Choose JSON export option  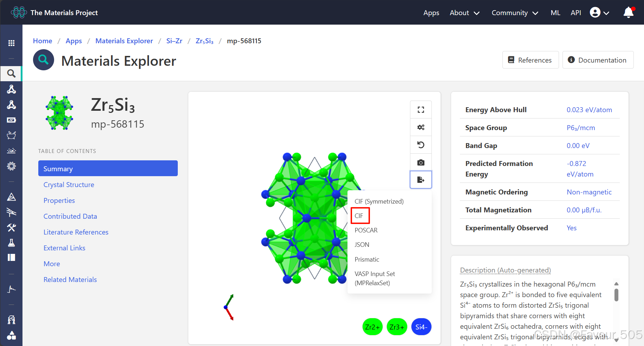tap(362, 245)
